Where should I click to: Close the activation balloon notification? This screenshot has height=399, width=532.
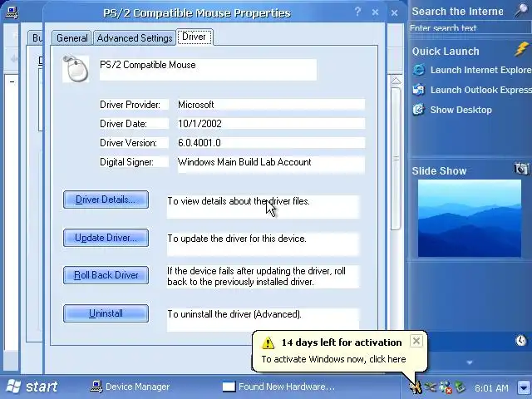(x=416, y=341)
